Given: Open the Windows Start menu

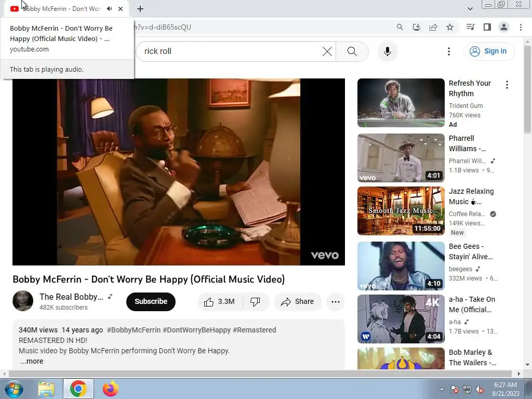Looking at the screenshot, I should [x=14, y=389].
